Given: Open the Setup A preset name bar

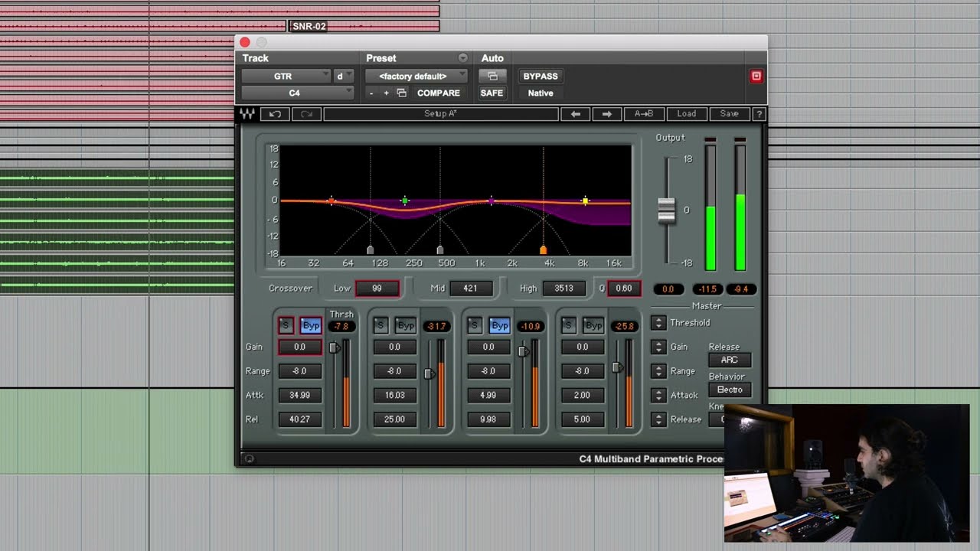Looking at the screenshot, I should (441, 114).
